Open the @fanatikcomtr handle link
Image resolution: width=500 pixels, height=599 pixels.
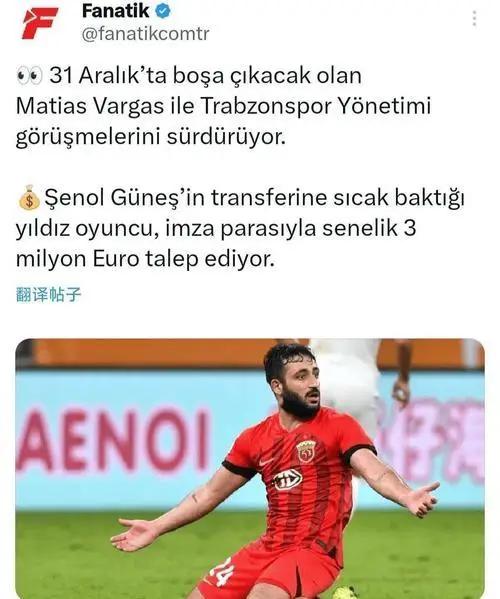[146, 34]
